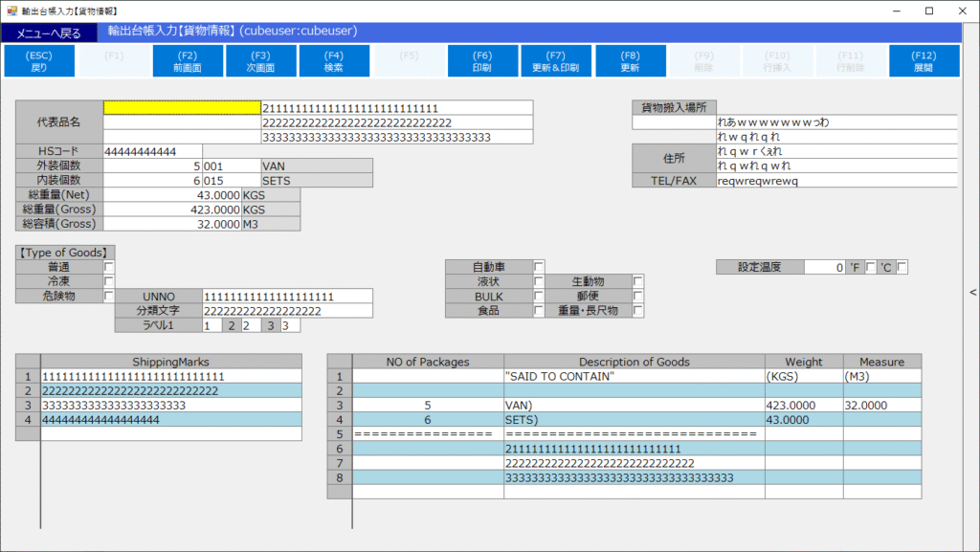Image resolution: width=980 pixels, height=552 pixels.
Task: Expand the side panel with the < arrow
Action: [x=972, y=293]
